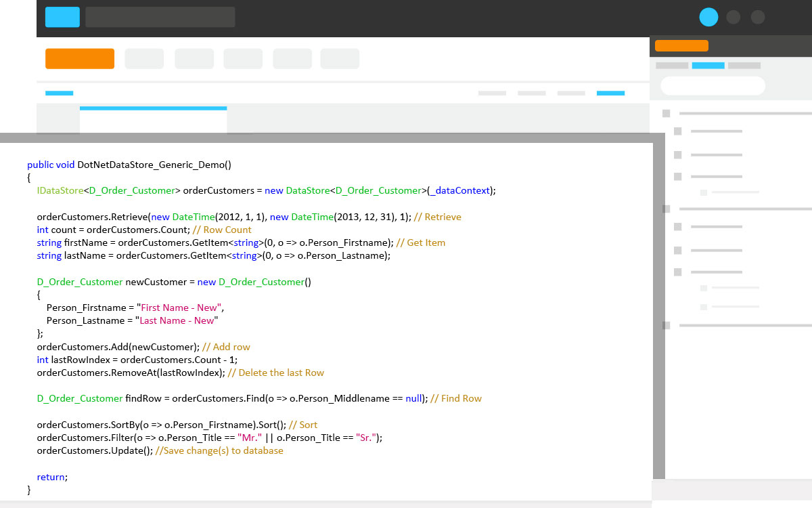Click the 'findRow' variable name
The width and height of the screenshot is (812, 508).
click(143, 398)
